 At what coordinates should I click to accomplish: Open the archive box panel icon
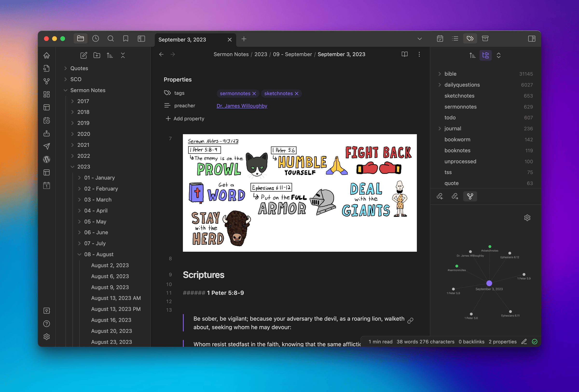(485, 39)
